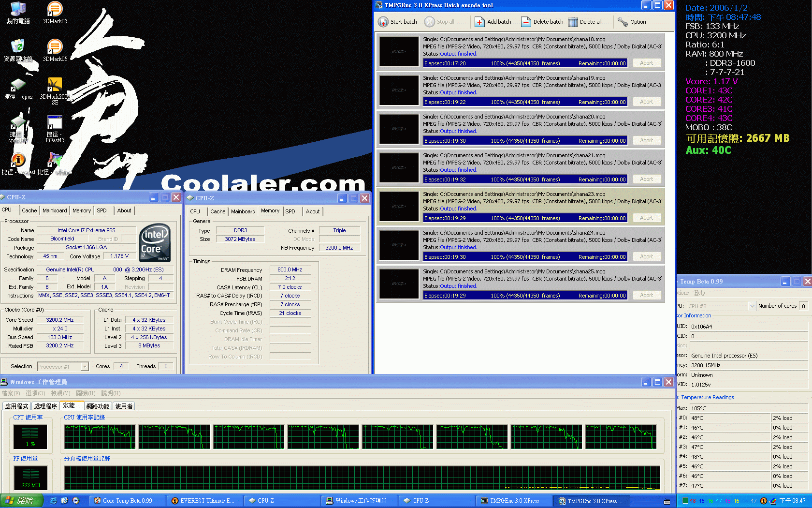
Task: Select the cpuz shortcut icon on desktop
Action: (x=18, y=89)
